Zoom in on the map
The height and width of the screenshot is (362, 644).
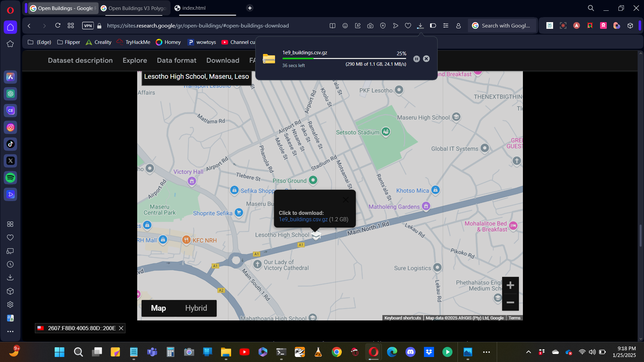click(510, 285)
